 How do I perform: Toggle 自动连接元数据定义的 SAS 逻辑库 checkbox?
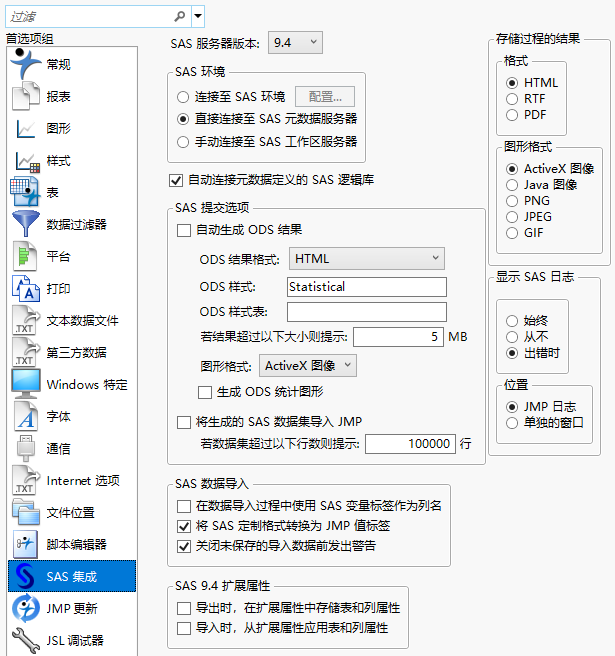176,180
